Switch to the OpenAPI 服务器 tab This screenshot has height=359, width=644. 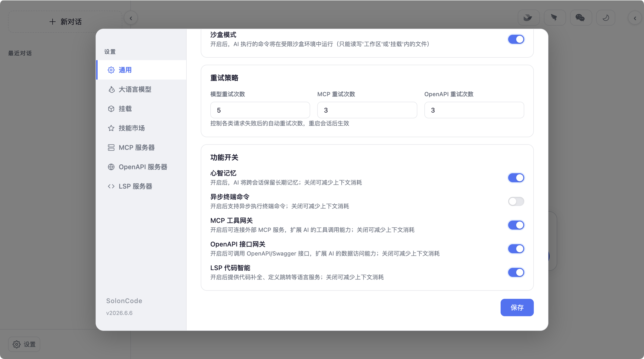141,167
